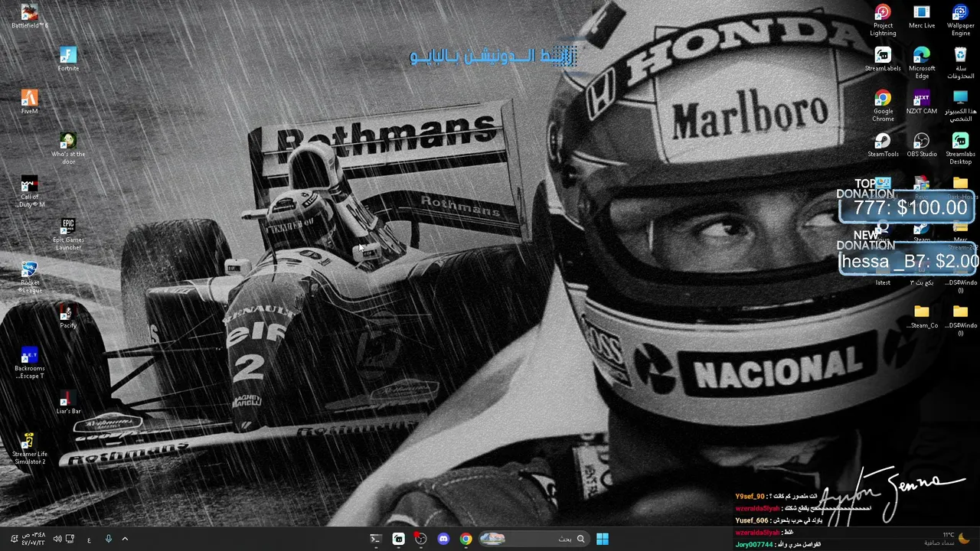Select the NZXT CAM desktop icon

tap(922, 103)
